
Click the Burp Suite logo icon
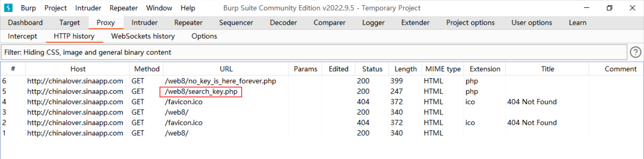pos(8,8)
